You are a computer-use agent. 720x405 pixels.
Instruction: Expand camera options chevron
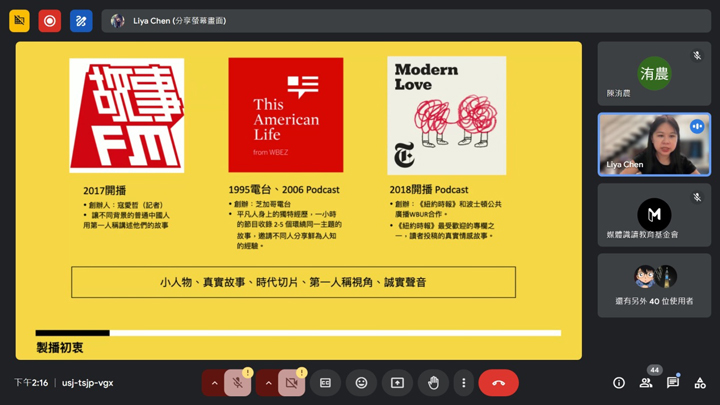pos(269,382)
